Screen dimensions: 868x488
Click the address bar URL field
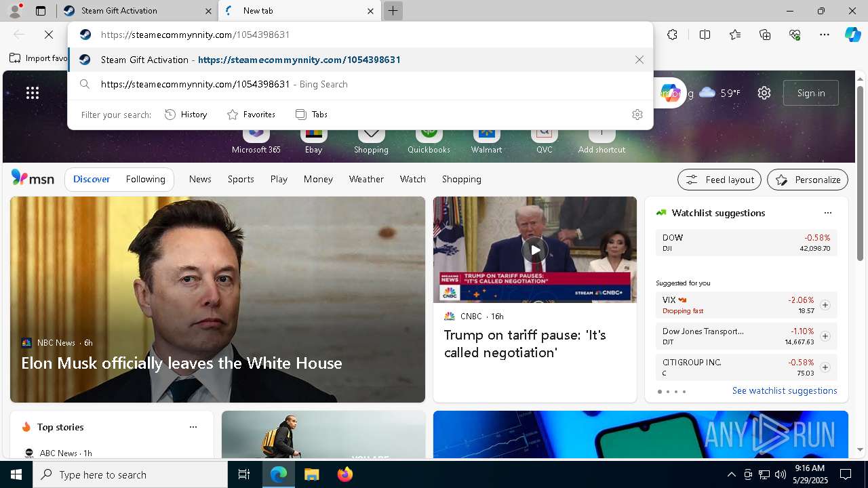coord(360,35)
